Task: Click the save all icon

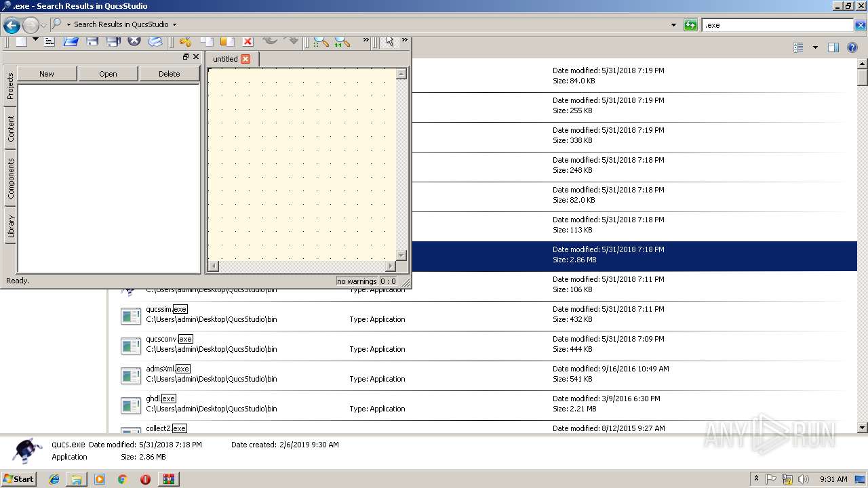Action: click(x=113, y=41)
